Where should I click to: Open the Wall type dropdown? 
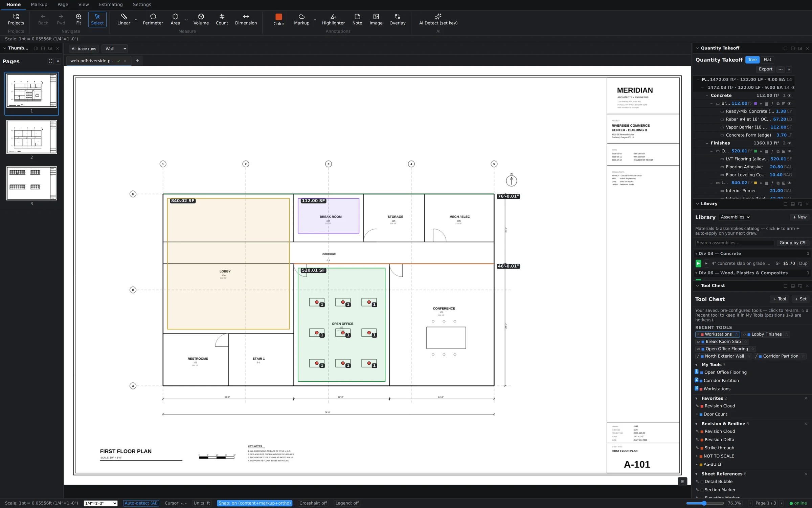tap(115, 49)
